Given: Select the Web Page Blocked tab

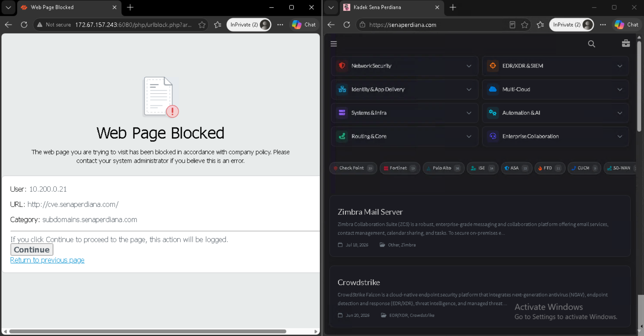Looking at the screenshot, I should click(x=69, y=7).
